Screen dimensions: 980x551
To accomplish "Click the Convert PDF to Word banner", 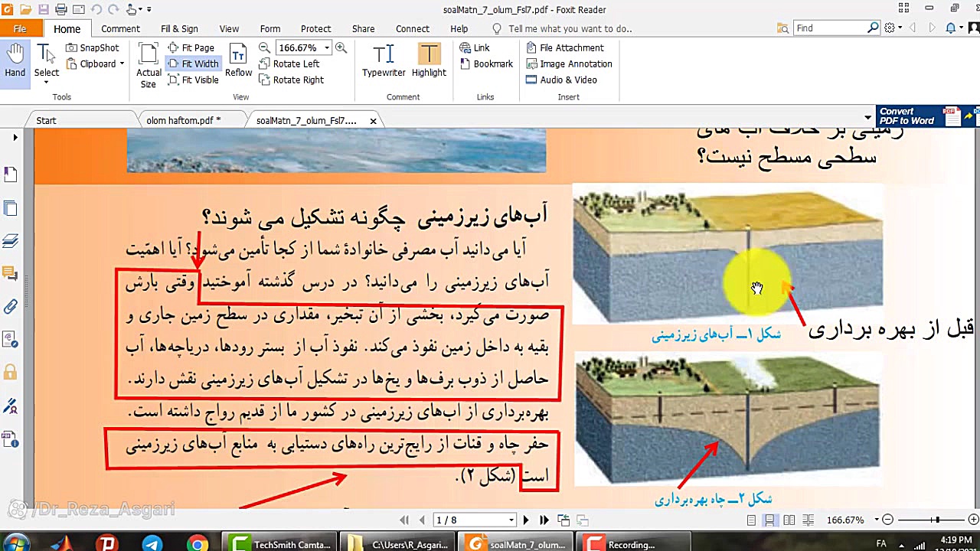I will [x=927, y=116].
